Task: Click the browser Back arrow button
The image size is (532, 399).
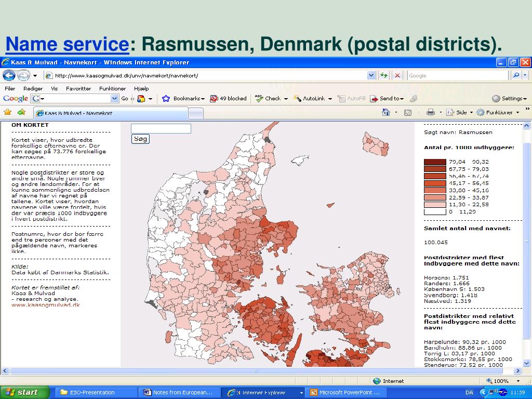Action: (x=9, y=75)
